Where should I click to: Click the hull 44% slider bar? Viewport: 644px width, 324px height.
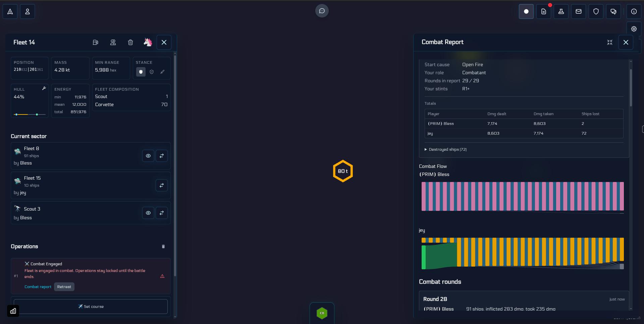(x=30, y=114)
